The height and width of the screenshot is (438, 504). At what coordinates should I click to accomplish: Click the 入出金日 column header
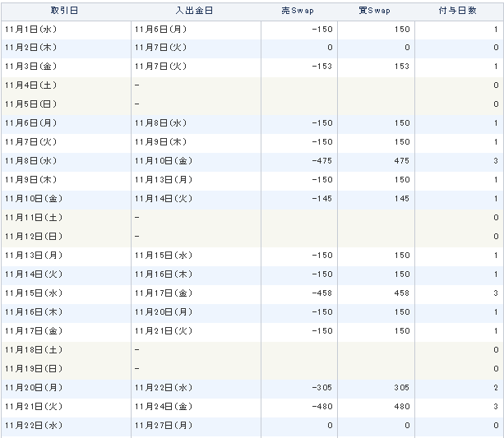pos(196,12)
